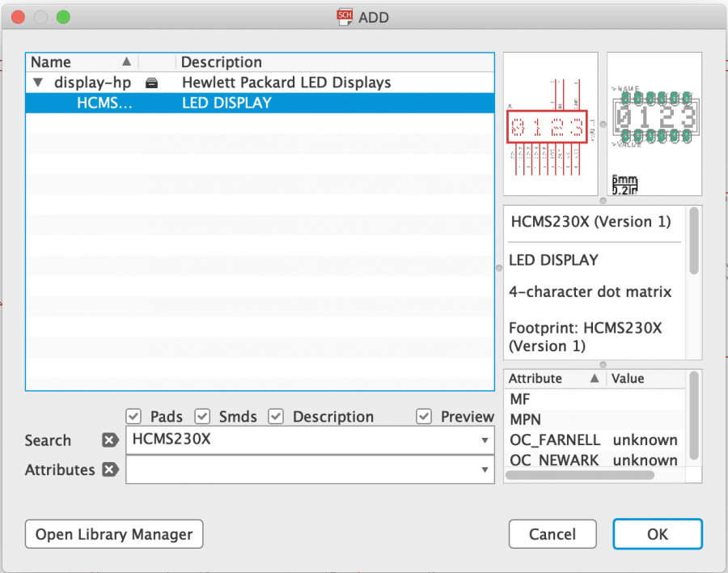This screenshot has width=728, height=573.
Task: Click the Cancel button
Action: click(552, 534)
